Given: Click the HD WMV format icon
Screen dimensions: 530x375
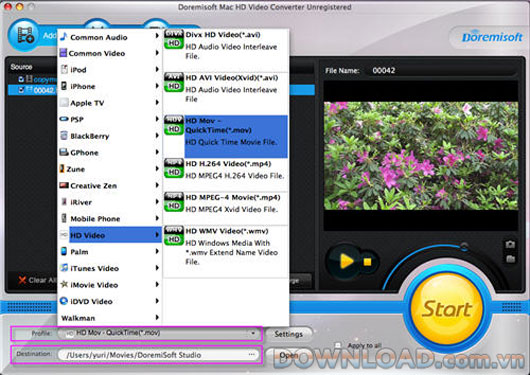Looking at the screenshot, I should point(174,235).
